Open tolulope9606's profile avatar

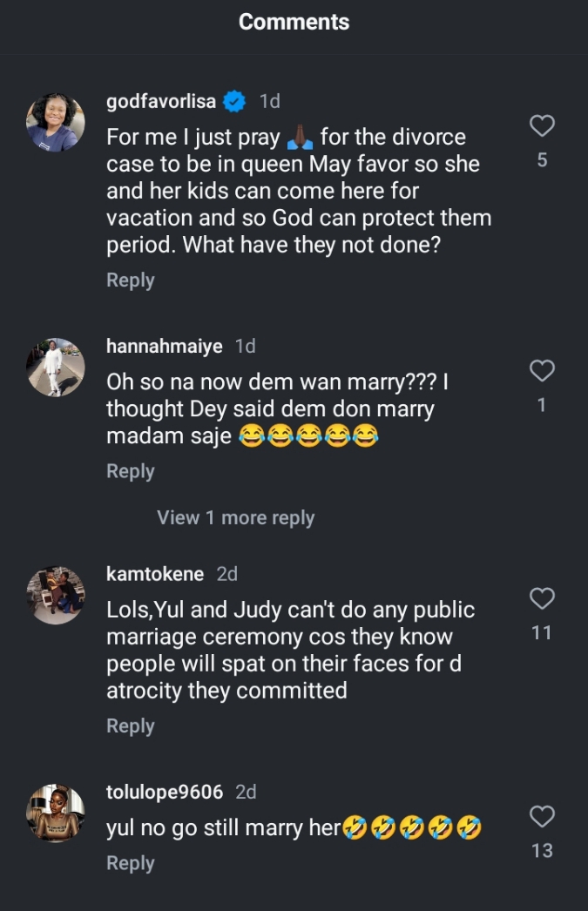pyautogui.click(x=56, y=813)
